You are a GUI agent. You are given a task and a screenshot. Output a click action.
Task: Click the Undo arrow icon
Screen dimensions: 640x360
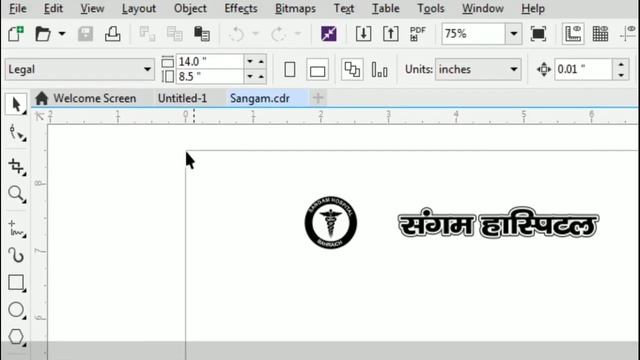(236, 34)
